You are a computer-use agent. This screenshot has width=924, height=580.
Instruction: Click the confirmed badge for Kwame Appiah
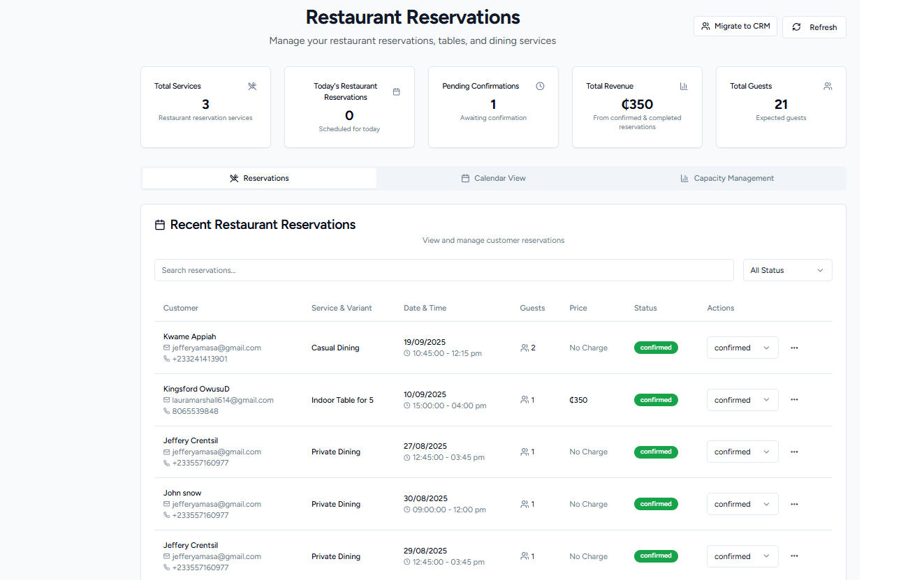[x=656, y=348]
